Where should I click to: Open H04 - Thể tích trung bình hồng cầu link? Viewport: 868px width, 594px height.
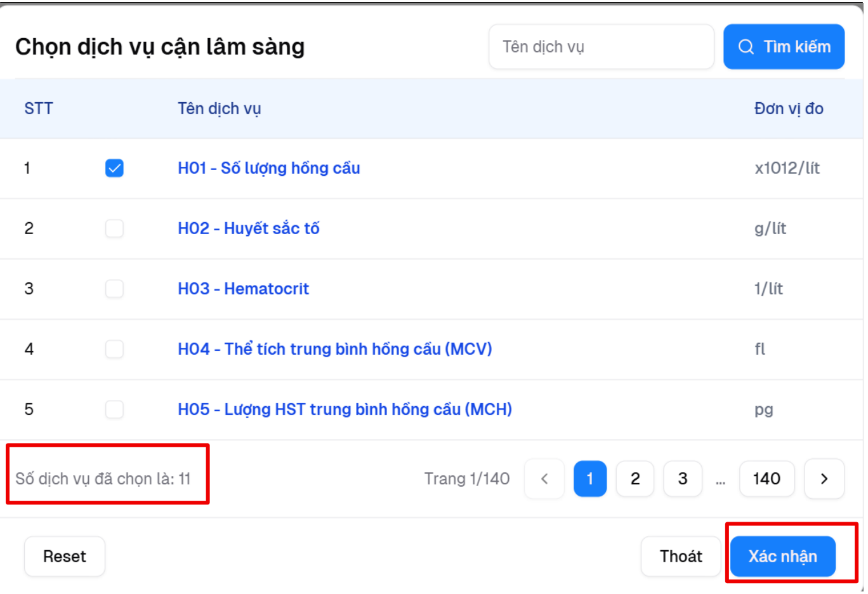point(335,349)
